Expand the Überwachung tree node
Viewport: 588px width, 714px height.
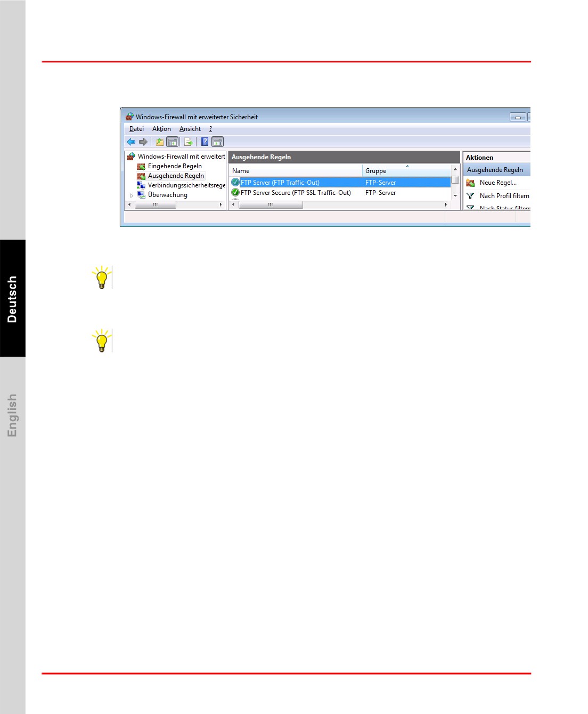tap(132, 195)
